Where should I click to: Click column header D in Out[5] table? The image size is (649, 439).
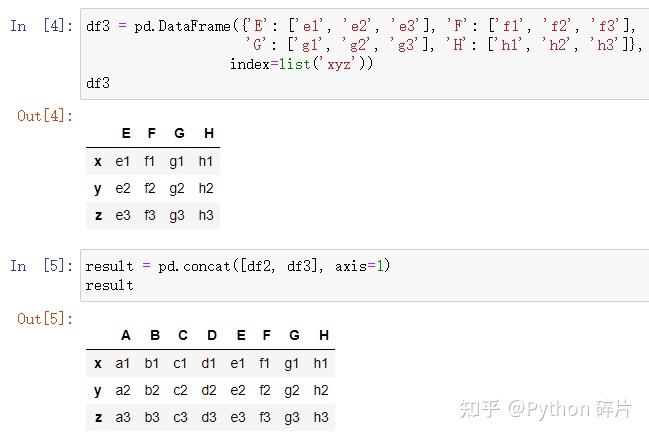[211, 336]
